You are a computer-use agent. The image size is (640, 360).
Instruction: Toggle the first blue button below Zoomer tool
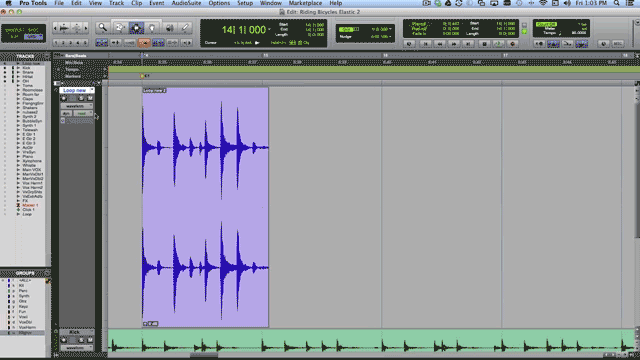[102, 42]
